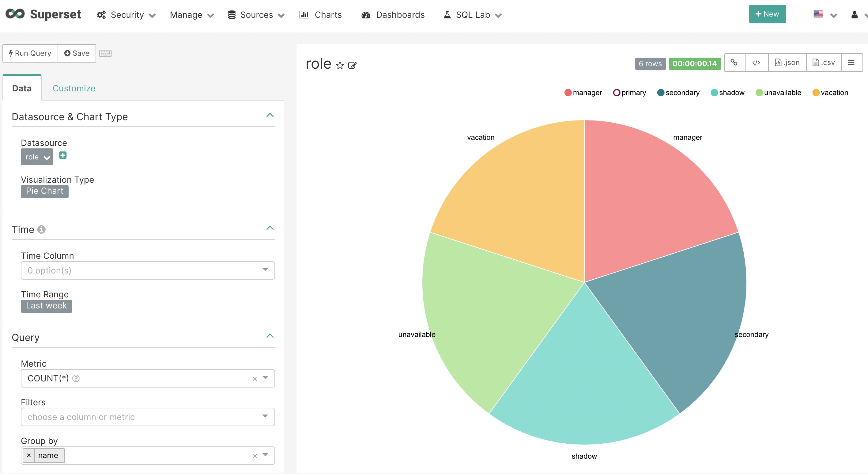Open the Security menu

point(126,15)
